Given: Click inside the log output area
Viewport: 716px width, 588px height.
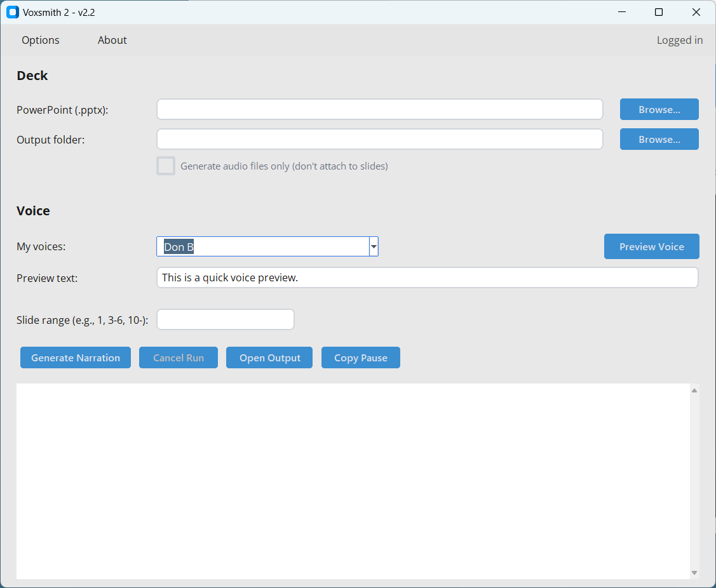Looking at the screenshot, I should [x=353, y=481].
